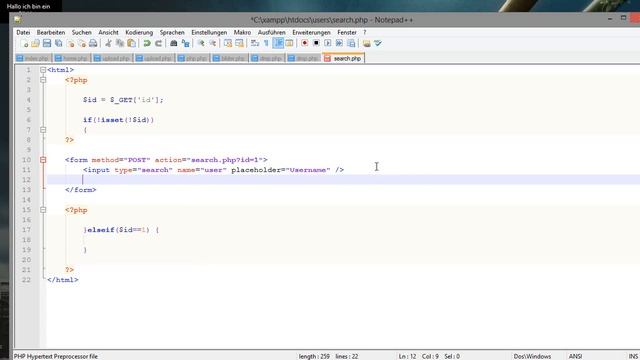Collapse the php fold marker on line 15
Image resolution: width=640 pixels, height=360 pixels.
click(43, 210)
